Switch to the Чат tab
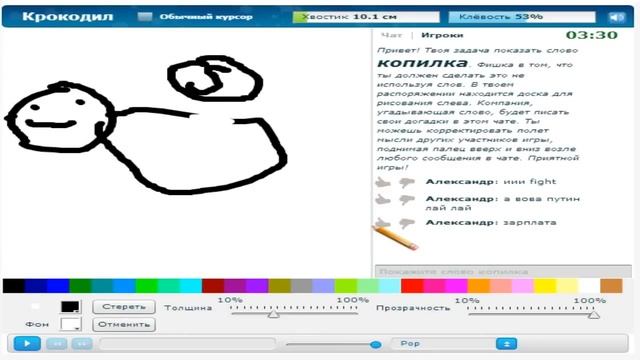640x360 pixels. (x=391, y=36)
